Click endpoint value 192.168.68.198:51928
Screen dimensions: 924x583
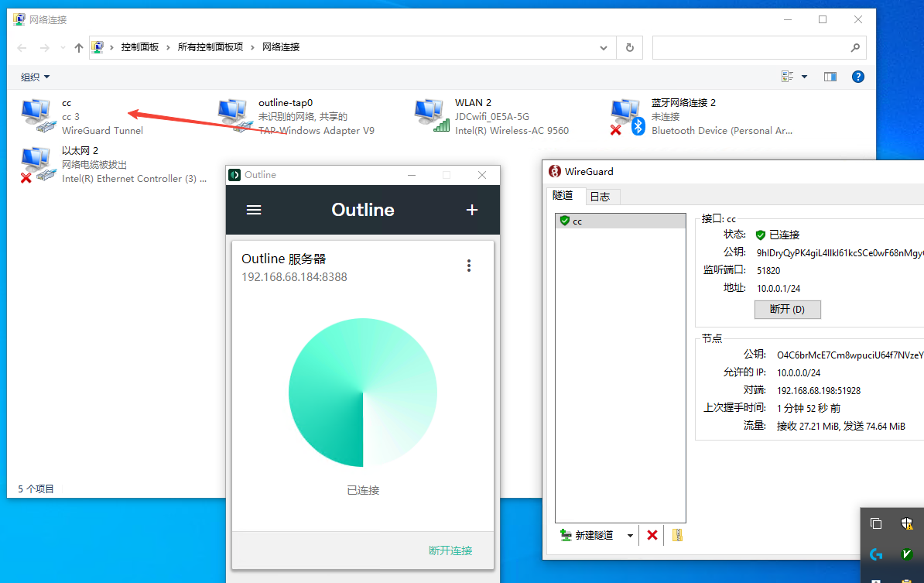coord(819,391)
